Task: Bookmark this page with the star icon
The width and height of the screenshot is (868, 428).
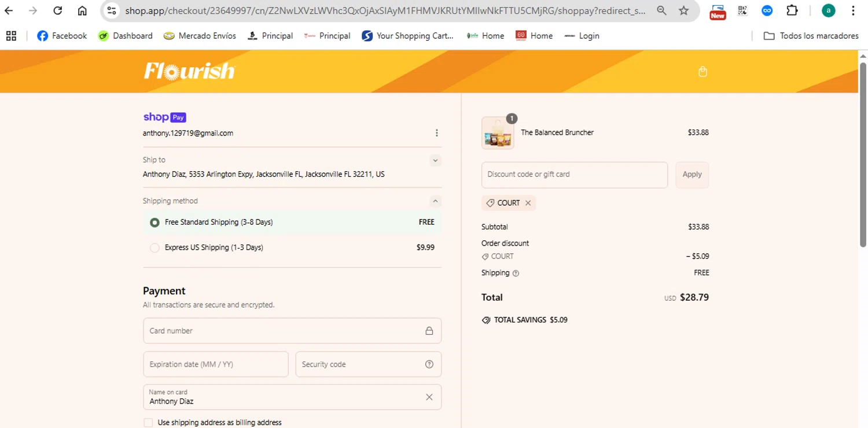Action: click(683, 10)
